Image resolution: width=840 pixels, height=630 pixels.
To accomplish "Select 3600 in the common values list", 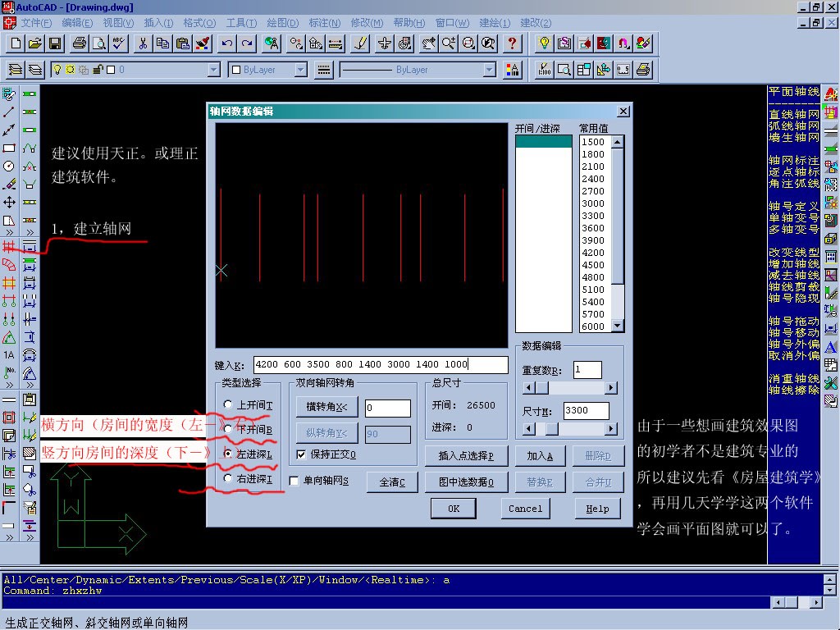I will [594, 228].
